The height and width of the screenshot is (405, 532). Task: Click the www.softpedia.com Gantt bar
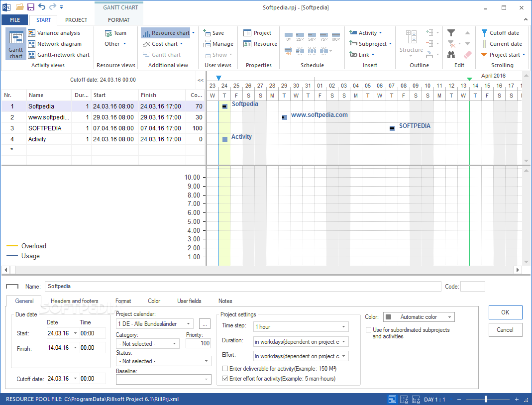pos(285,117)
